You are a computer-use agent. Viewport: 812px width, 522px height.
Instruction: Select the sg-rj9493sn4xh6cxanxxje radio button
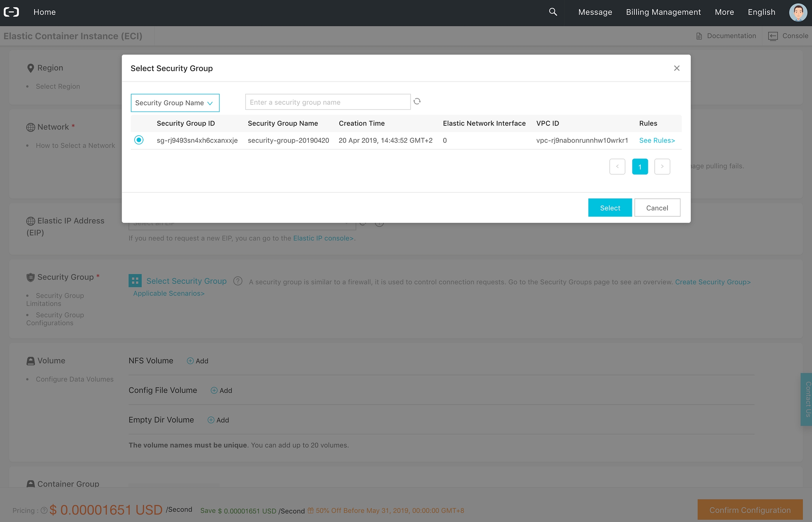139,140
